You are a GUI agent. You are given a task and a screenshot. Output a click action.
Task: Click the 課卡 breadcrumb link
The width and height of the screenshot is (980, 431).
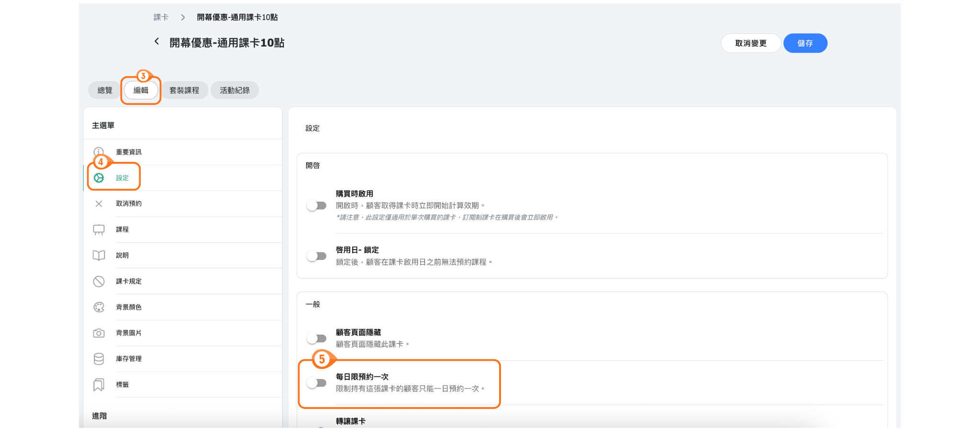point(161,17)
